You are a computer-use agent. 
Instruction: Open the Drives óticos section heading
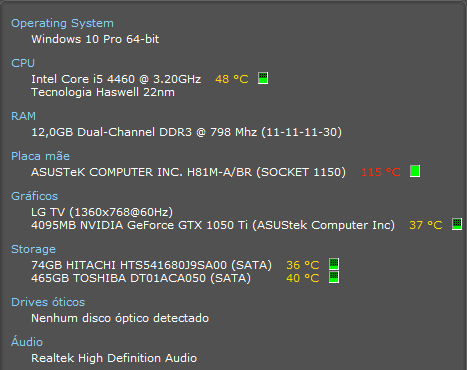point(48,302)
